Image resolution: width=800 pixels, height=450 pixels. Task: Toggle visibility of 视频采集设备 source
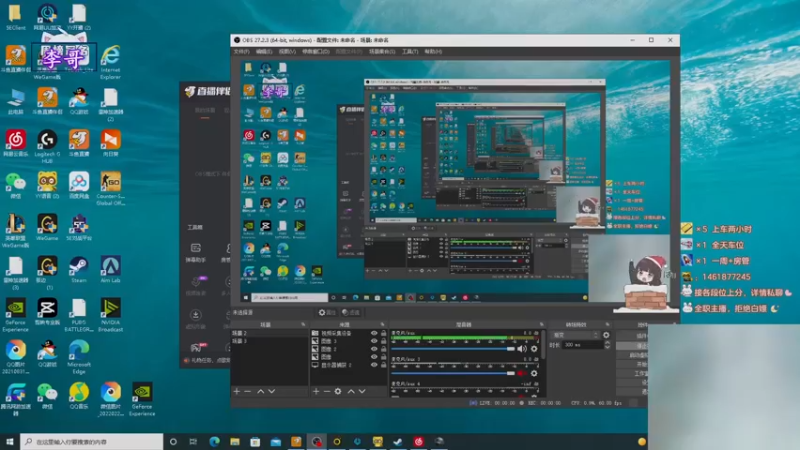pyautogui.click(x=374, y=333)
